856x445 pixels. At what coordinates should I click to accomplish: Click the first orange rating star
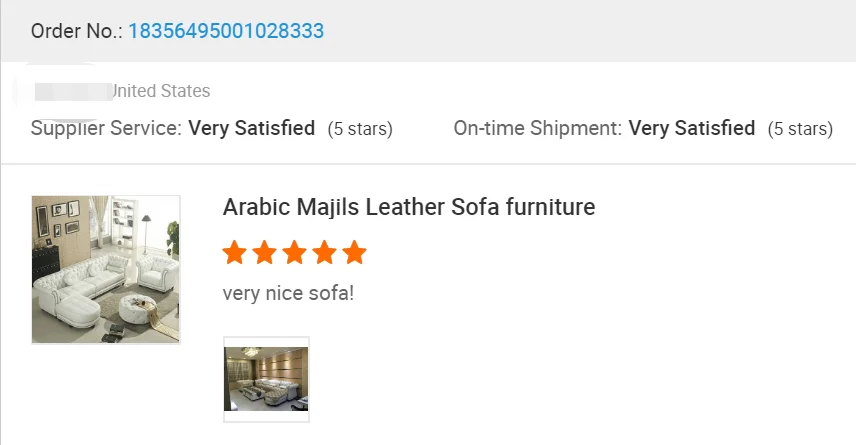tap(235, 252)
